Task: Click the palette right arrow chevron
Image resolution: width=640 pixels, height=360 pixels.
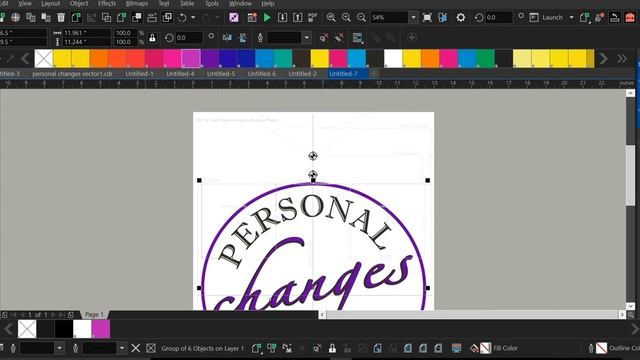Action: [603, 58]
